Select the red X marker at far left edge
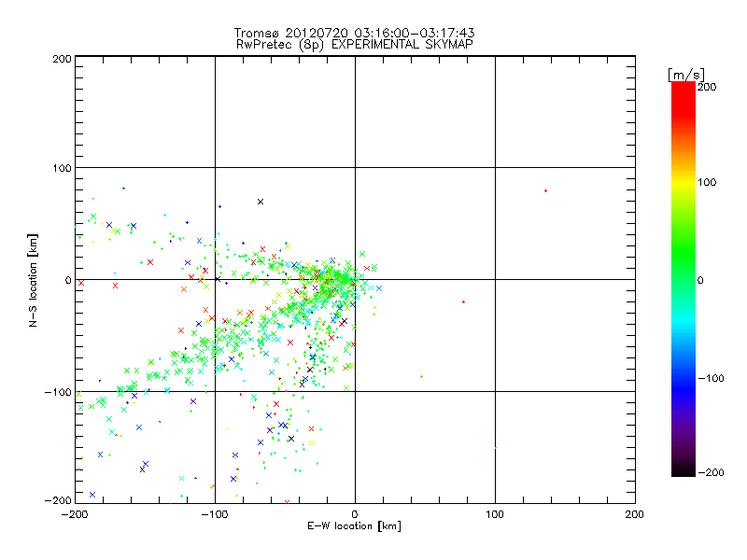This screenshot has width=747, height=560. (81, 282)
